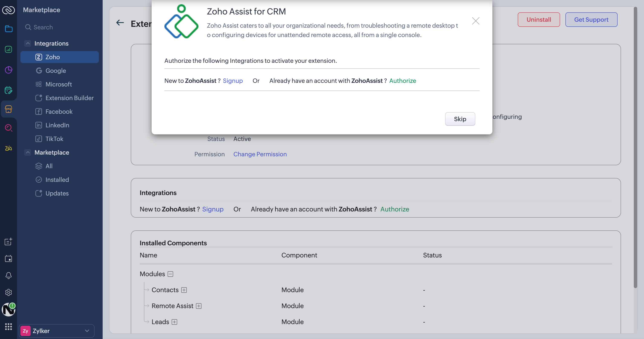Click the Skip button in dialog

pos(460,119)
